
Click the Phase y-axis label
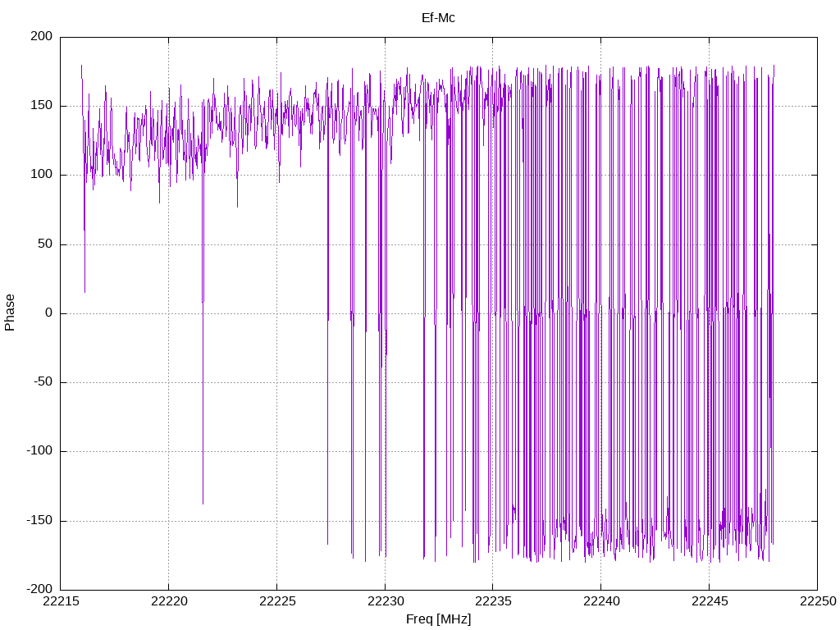click(x=10, y=313)
